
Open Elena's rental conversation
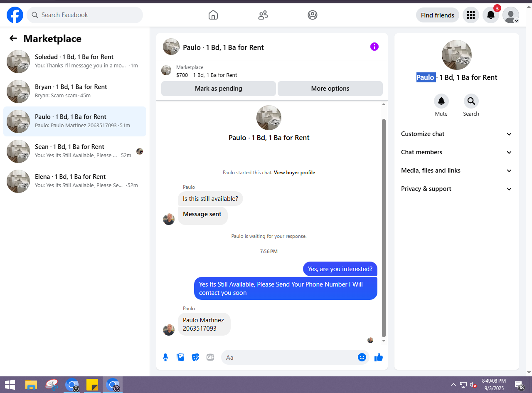[75, 181]
